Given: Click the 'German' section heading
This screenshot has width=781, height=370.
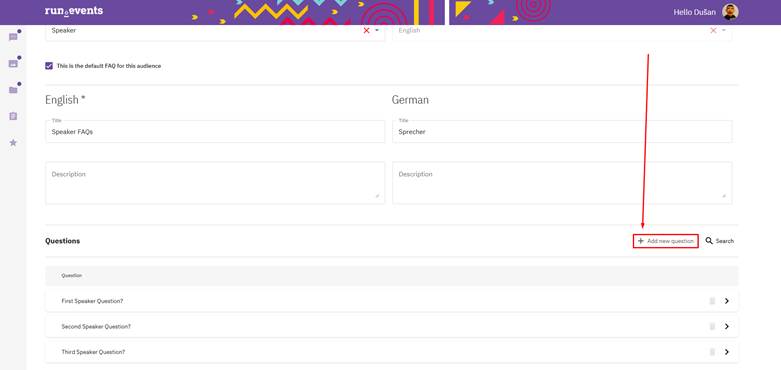Looking at the screenshot, I should click(x=410, y=100).
